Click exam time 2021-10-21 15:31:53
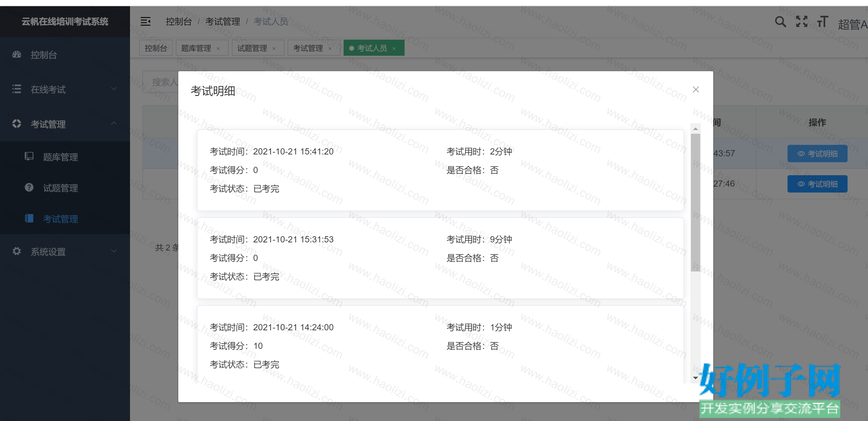Viewport: 868px width, 421px height. click(x=293, y=239)
